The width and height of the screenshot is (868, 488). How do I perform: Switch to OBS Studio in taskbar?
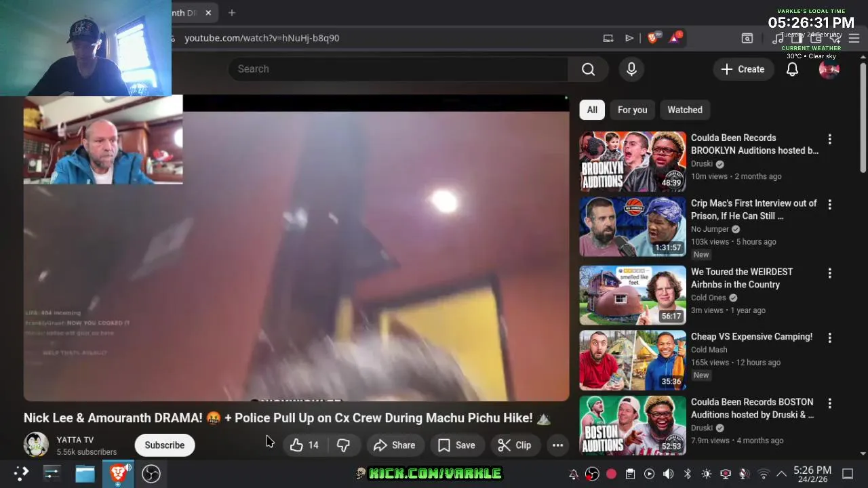click(151, 473)
